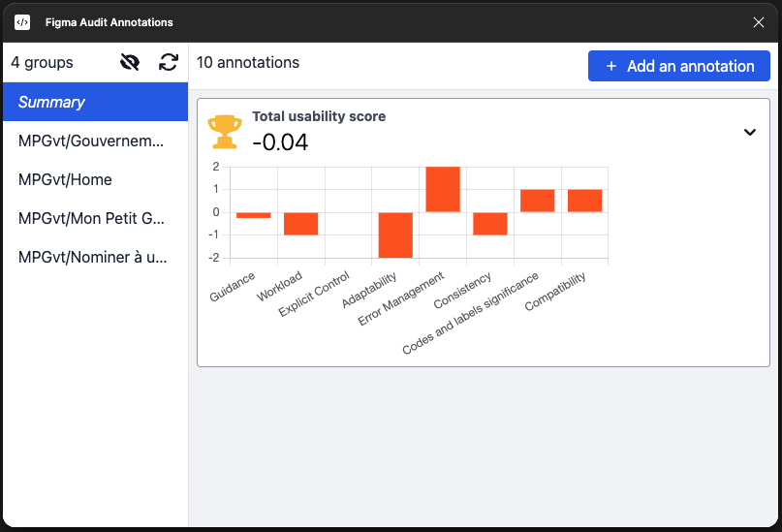The image size is (782, 532).
Task: Click the Consistency bar in chart
Action: pos(489,223)
